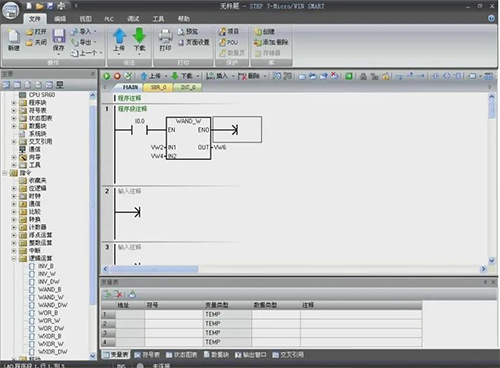Click the New file icon in ribbon

tap(14, 36)
